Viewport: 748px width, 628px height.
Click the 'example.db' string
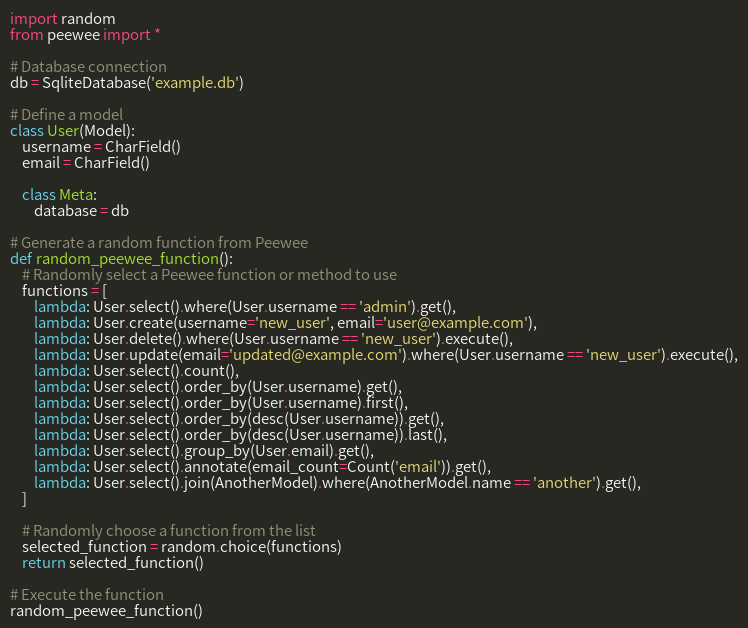tap(195, 83)
